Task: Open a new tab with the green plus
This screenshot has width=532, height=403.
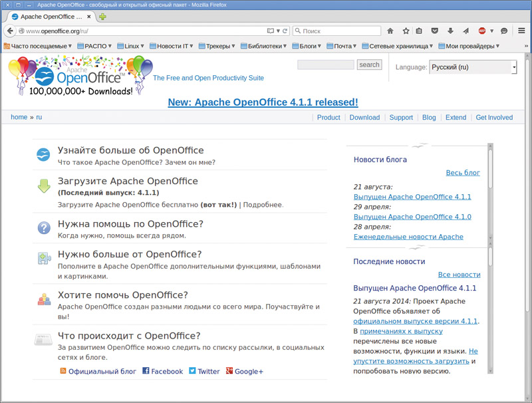Action: point(102,17)
